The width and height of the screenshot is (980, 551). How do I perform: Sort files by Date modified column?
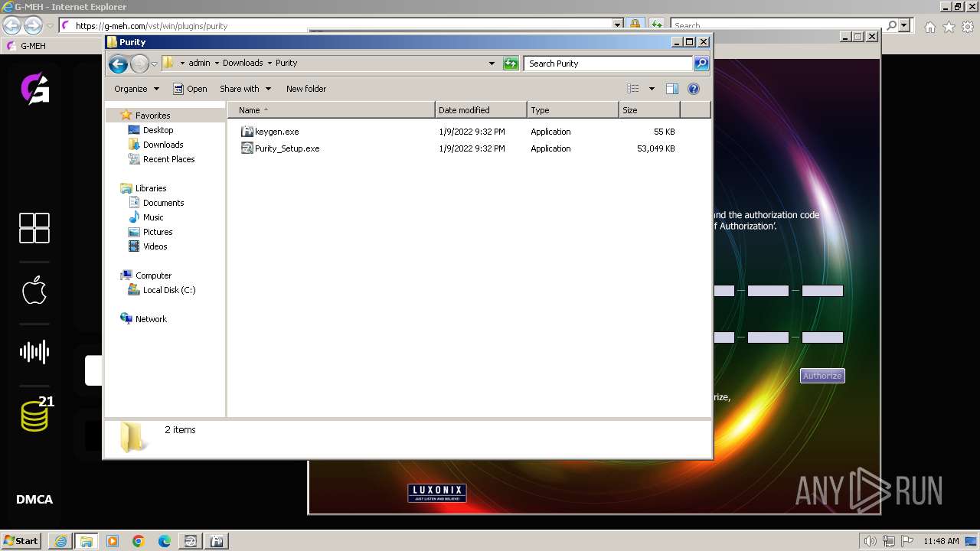tap(481, 110)
